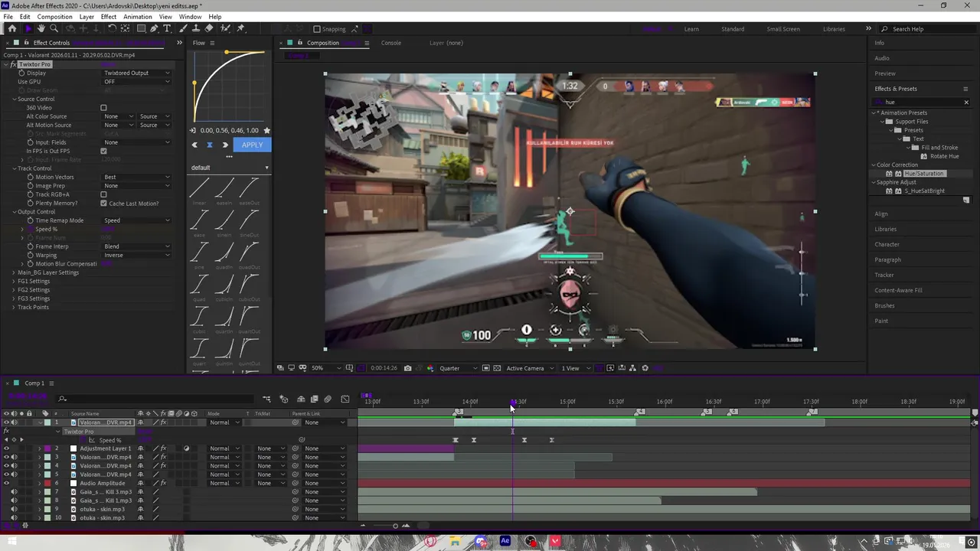This screenshot has height=551, width=980.
Task: Select the Brush tool
Action: coord(185,29)
